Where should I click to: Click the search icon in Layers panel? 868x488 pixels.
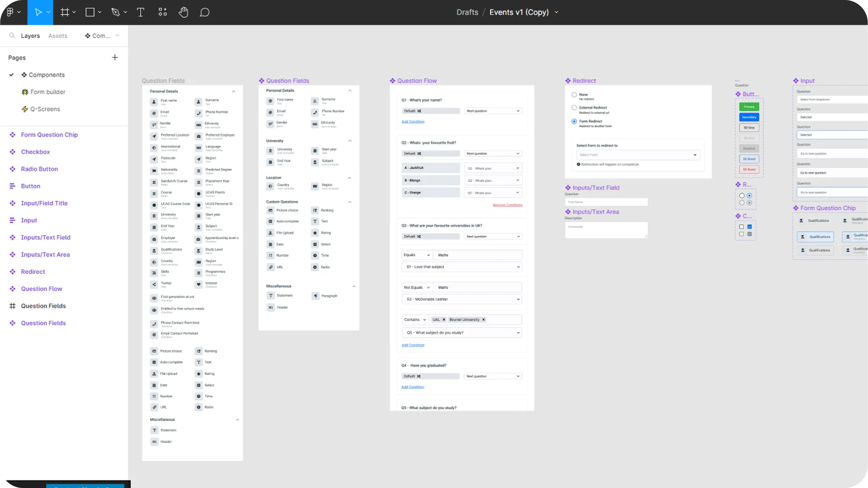click(12, 35)
